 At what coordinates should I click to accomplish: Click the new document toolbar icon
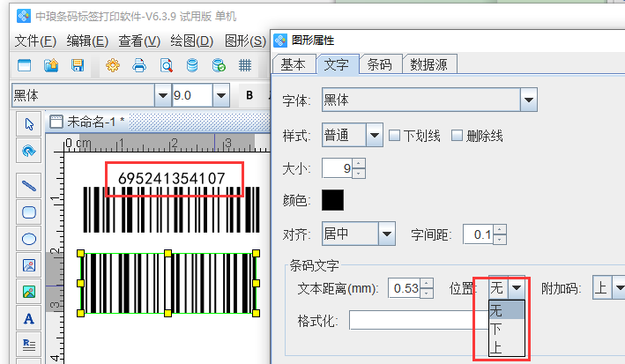coord(25,65)
